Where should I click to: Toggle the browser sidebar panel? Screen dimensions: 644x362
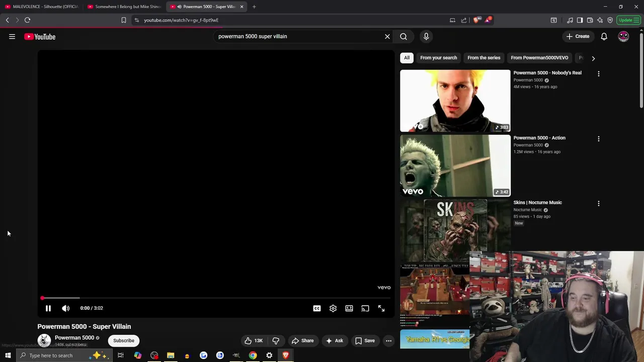580,20
